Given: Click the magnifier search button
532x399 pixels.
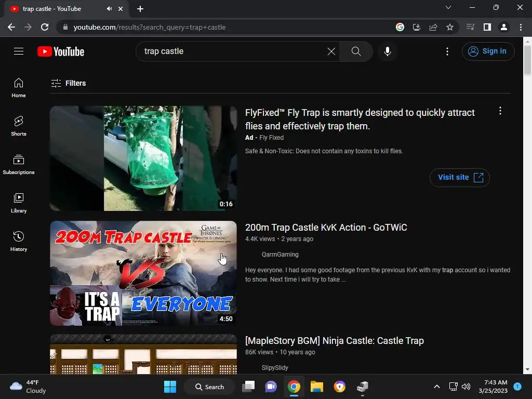Looking at the screenshot, I should click(356, 51).
